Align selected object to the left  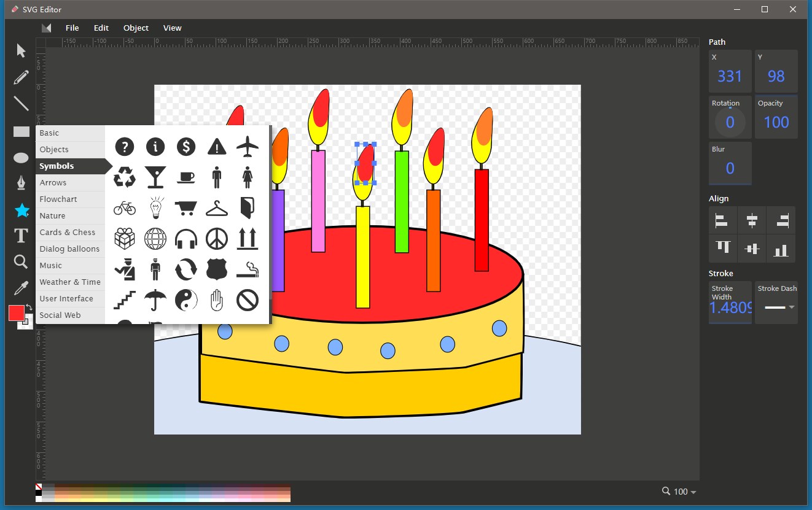coord(722,220)
